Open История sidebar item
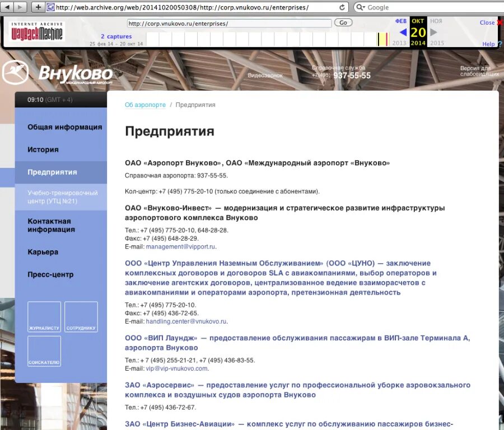The height and width of the screenshot is (430, 504). click(x=43, y=149)
